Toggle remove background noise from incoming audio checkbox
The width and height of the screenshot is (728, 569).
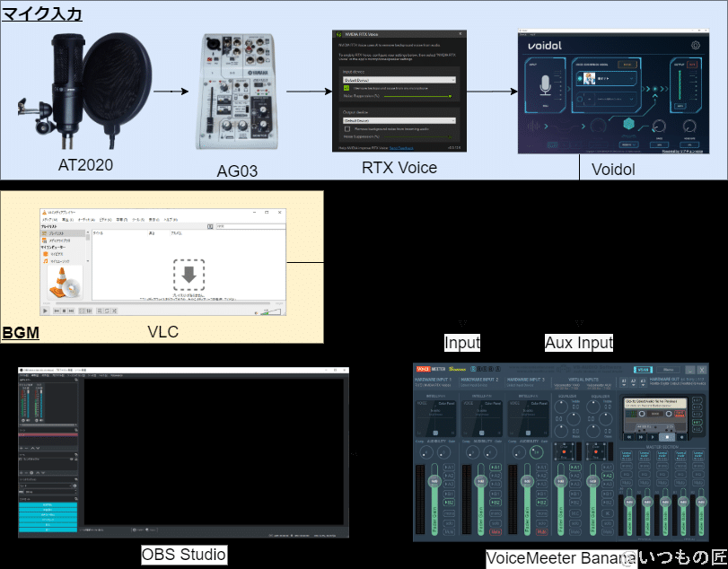coord(347,127)
